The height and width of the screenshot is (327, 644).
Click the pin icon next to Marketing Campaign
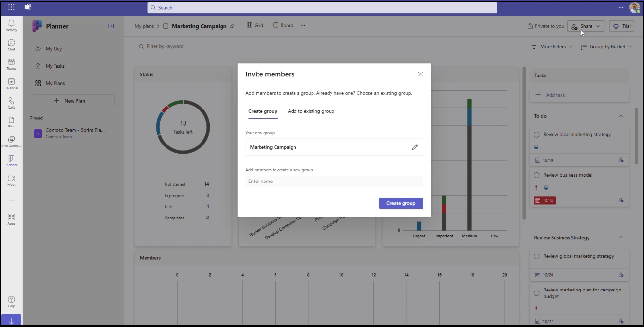click(x=232, y=26)
